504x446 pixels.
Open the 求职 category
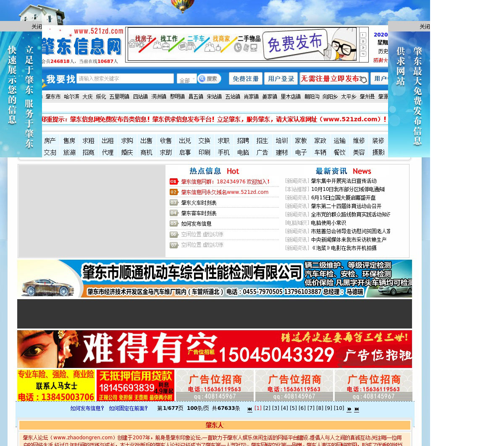(224, 141)
